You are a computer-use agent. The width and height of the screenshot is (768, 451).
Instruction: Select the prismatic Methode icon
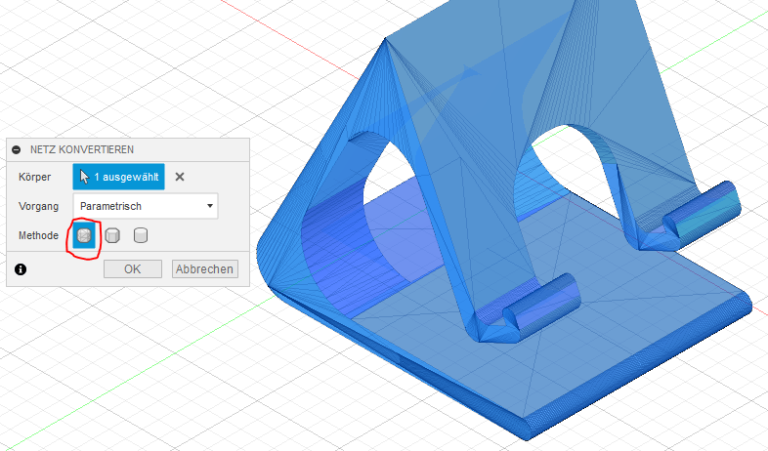click(x=113, y=236)
